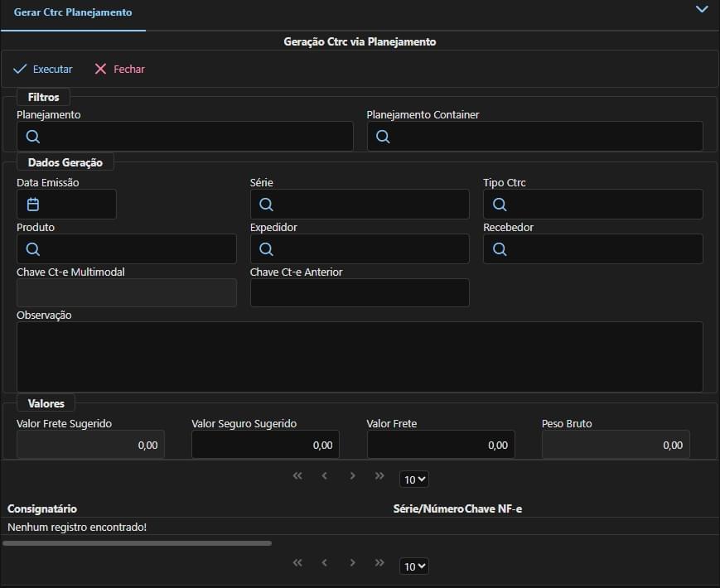Image resolution: width=720 pixels, height=588 pixels.
Task: Go to first page in upper paginator
Action: 297,475
